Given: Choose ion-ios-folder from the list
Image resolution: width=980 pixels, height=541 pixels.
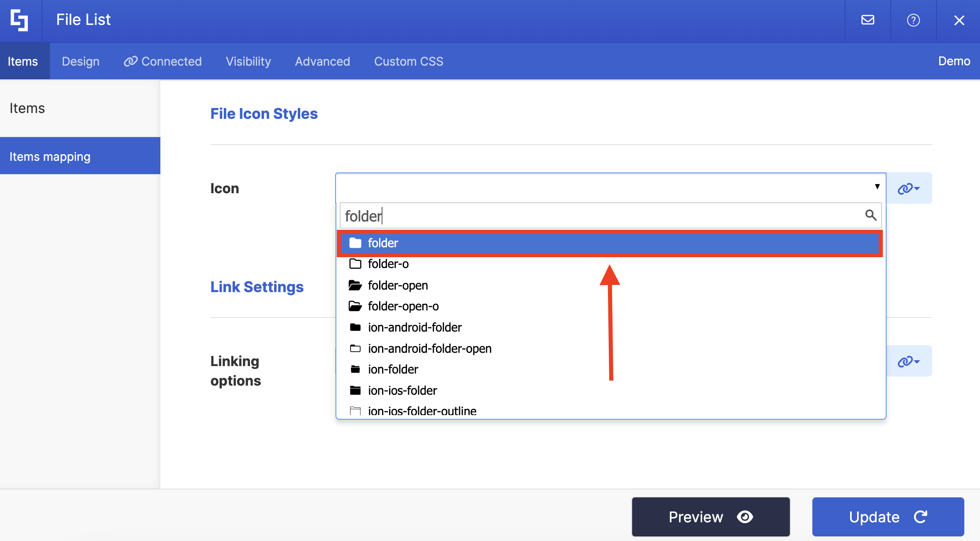Looking at the screenshot, I should (x=402, y=391).
